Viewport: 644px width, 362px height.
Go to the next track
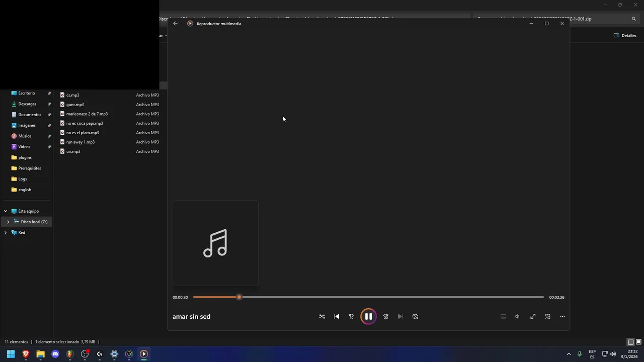(400, 316)
